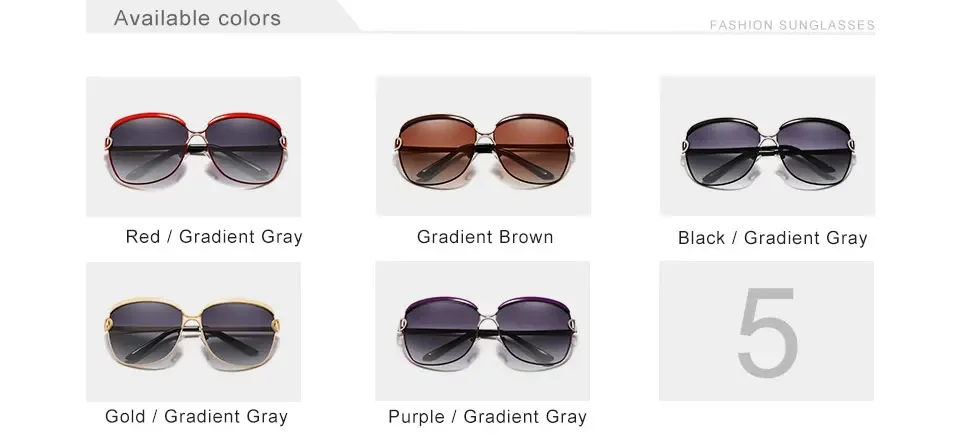Click the 'Gradient Brown' label
This screenshot has width=960, height=437.
click(485, 237)
